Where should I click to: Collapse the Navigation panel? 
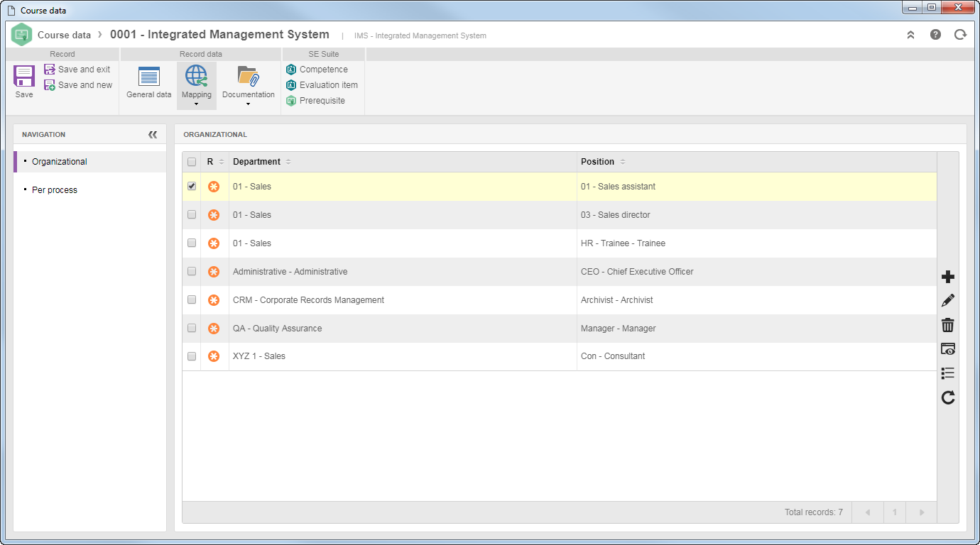pos(153,134)
